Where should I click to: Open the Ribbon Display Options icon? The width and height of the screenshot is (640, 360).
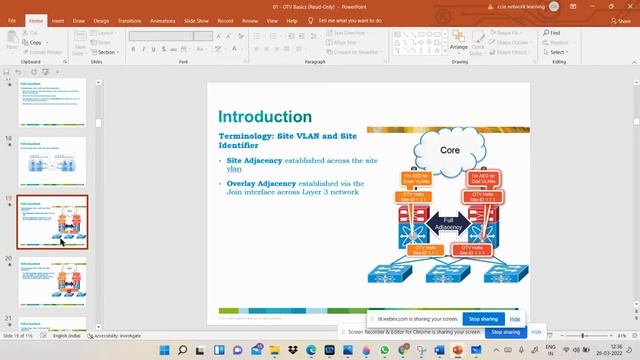pos(573,7)
